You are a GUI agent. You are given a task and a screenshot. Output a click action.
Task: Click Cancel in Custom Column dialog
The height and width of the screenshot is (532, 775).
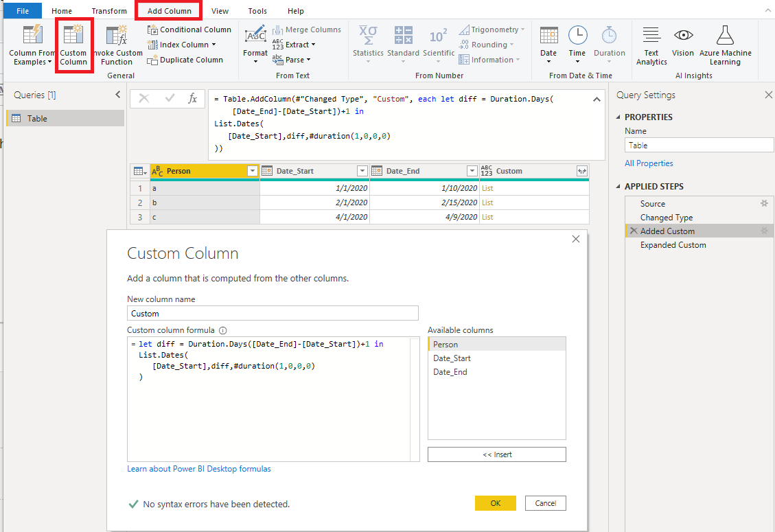click(x=546, y=503)
